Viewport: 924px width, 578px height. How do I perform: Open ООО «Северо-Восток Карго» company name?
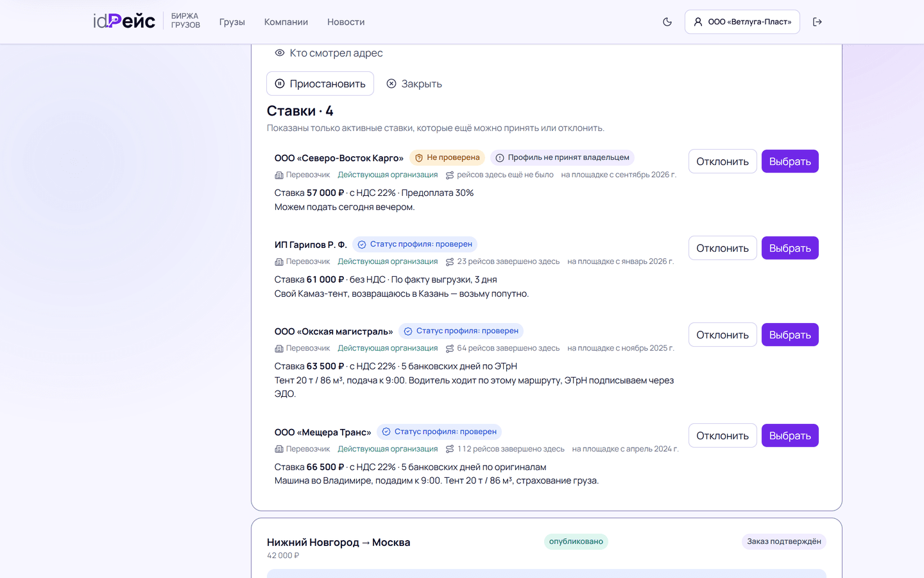pyautogui.click(x=339, y=158)
